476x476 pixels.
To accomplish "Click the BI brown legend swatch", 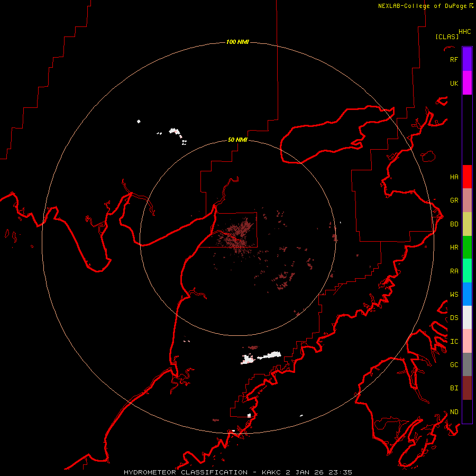I will [x=467, y=388].
